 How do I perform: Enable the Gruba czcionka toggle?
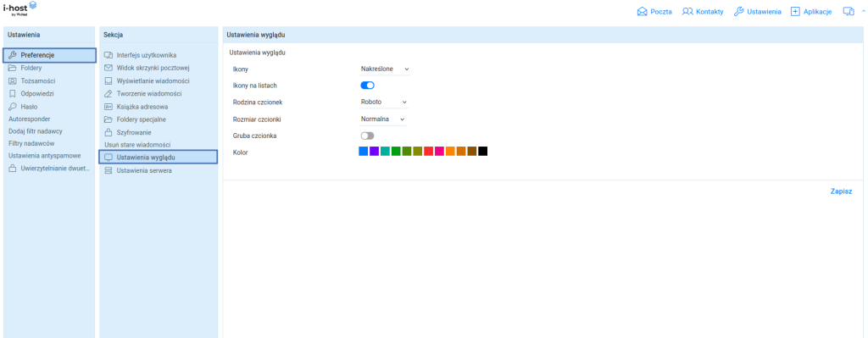pyautogui.click(x=368, y=136)
